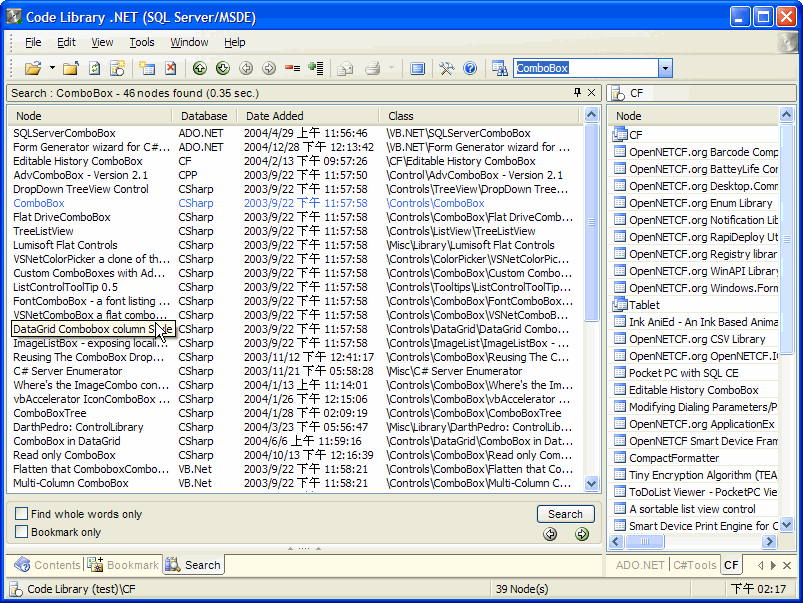This screenshot has height=603, width=803.
Task: Click the Search button
Action: (565, 514)
